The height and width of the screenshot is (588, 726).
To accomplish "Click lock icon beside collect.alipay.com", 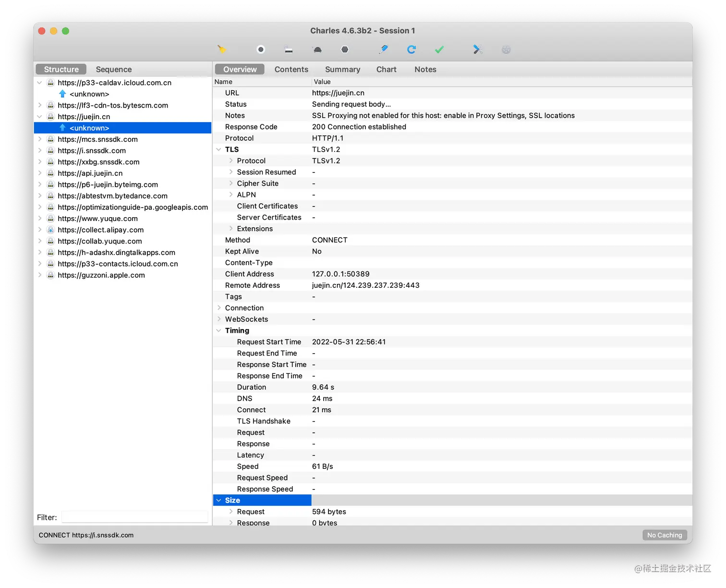I will coord(50,230).
